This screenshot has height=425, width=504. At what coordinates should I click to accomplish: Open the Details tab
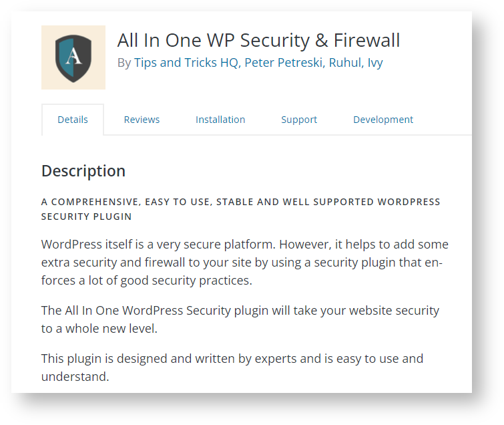coord(73,120)
